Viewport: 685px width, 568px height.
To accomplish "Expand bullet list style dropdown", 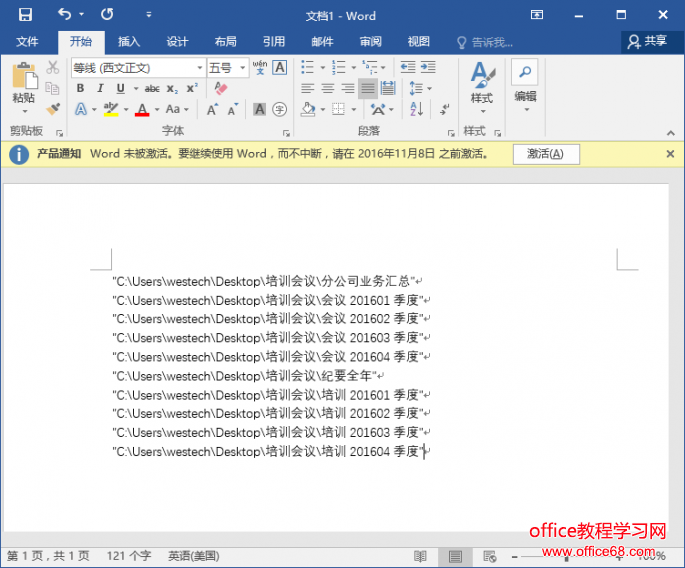I will pos(323,68).
